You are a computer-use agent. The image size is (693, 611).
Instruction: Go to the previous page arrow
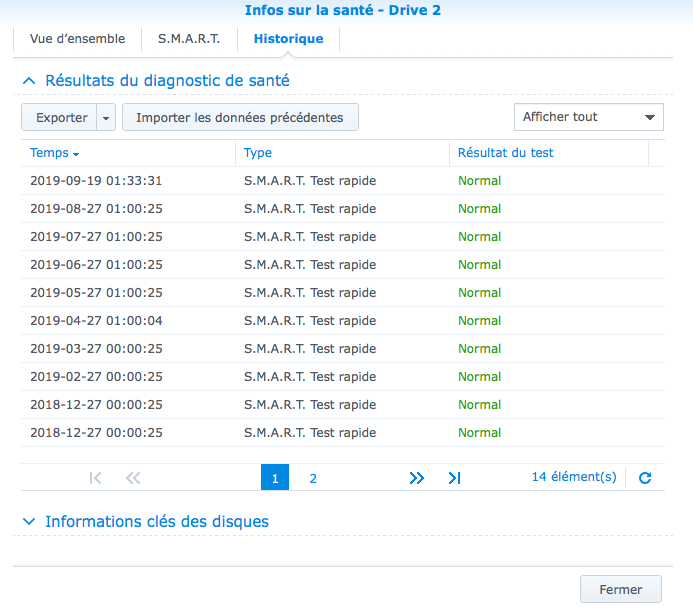(133, 478)
